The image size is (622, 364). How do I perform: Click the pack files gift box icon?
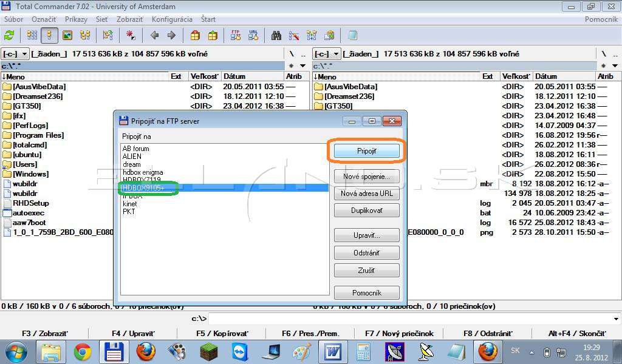pos(195,36)
